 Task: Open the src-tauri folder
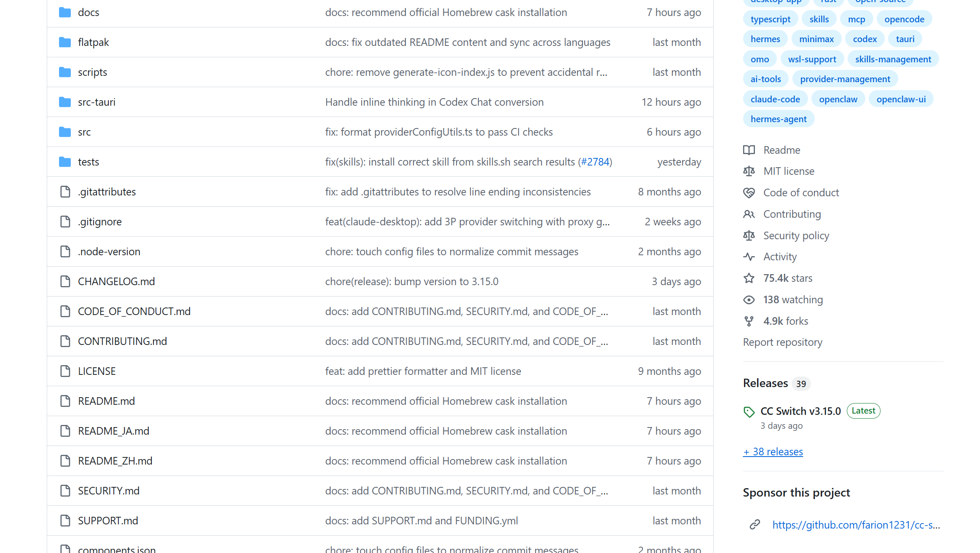(x=97, y=102)
